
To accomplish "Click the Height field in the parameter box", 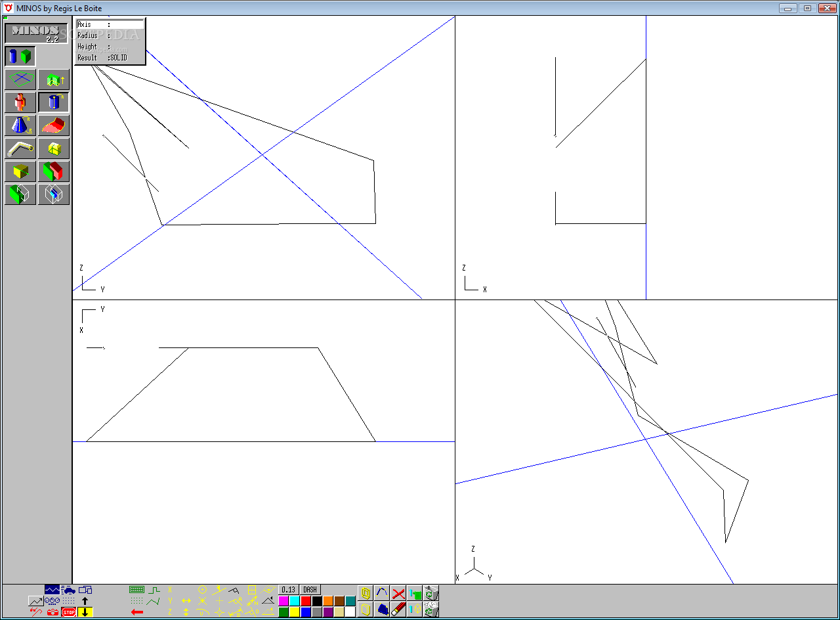I will tap(110, 47).
